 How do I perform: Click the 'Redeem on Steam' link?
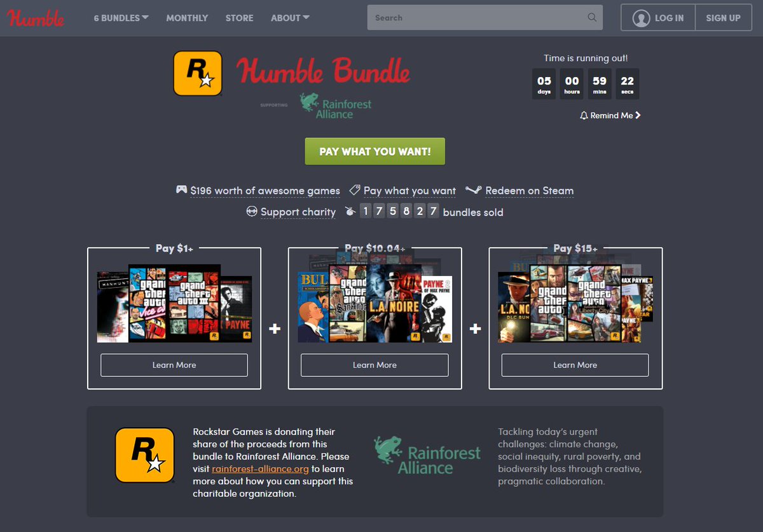tap(530, 191)
